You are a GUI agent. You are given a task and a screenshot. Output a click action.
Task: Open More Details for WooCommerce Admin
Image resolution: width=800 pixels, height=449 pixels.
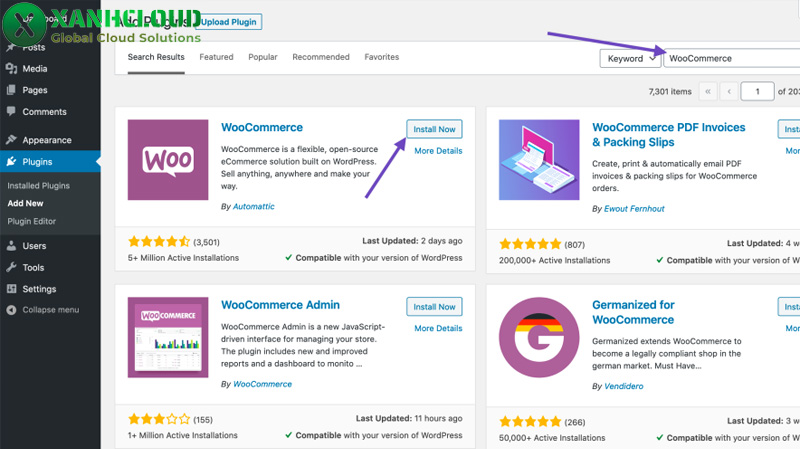(438, 329)
